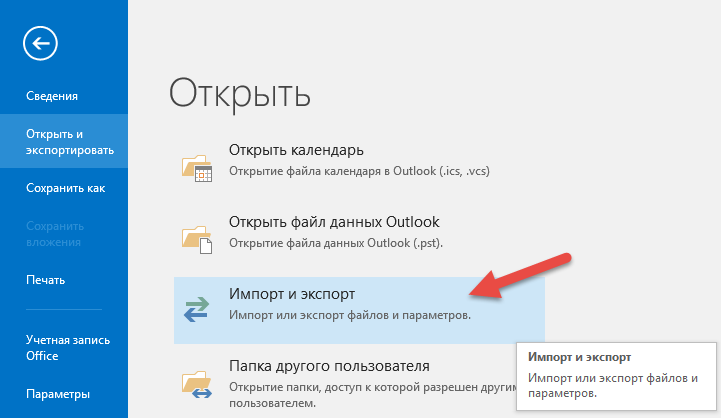
Task: Launch the Импорт и экспорт wizard
Action: point(359,310)
